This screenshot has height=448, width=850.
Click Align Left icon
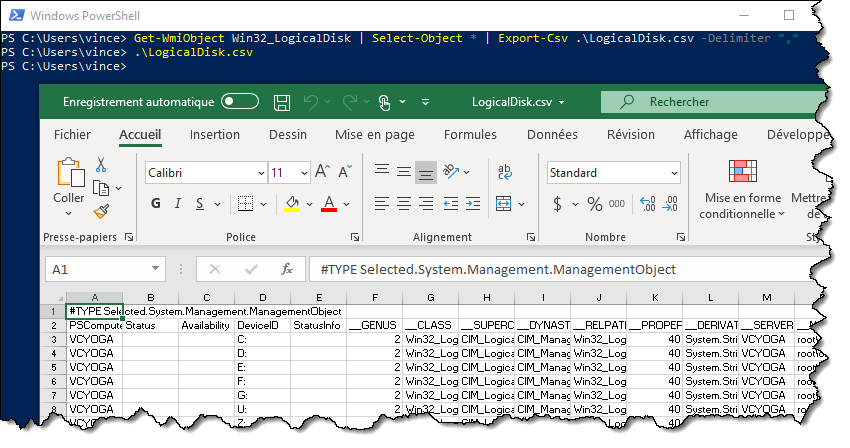tap(382, 204)
